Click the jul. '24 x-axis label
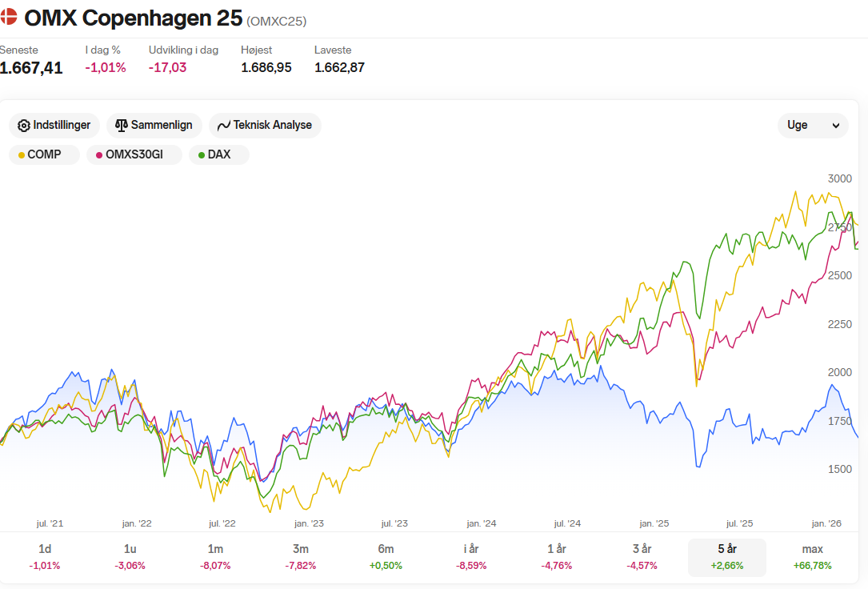The height and width of the screenshot is (589, 868). pyautogui.click(x=567, y=523)
